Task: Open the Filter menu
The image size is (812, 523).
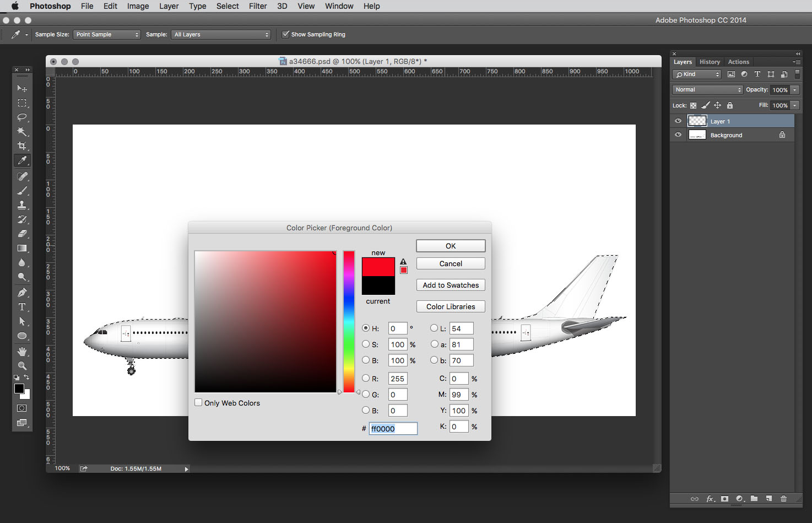Action: [x=258, y=6]
